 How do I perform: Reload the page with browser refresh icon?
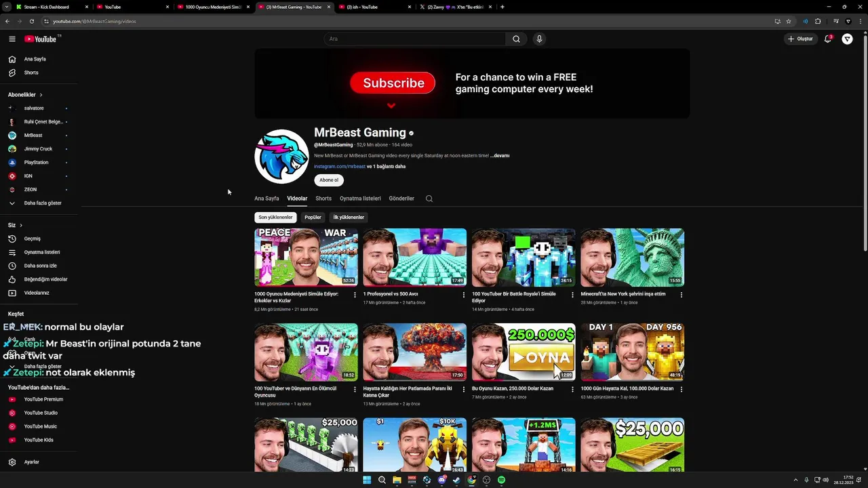click(32, 21)
